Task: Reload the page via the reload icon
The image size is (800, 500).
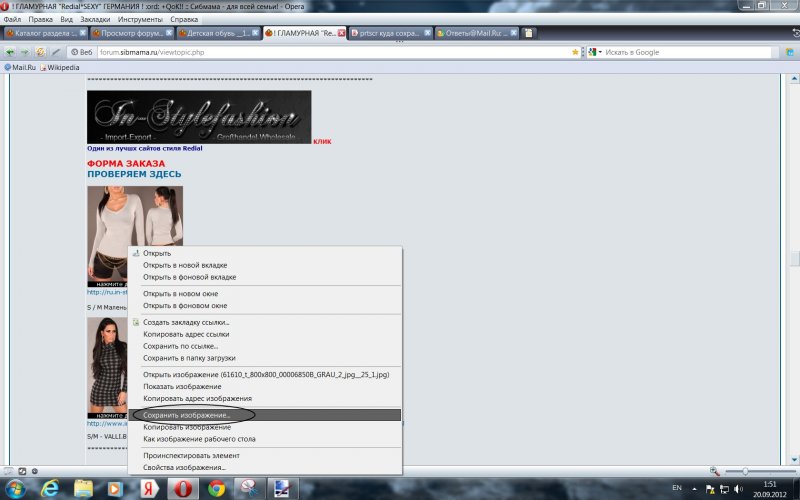Action: pyautogui.click(x=40, y=52)
